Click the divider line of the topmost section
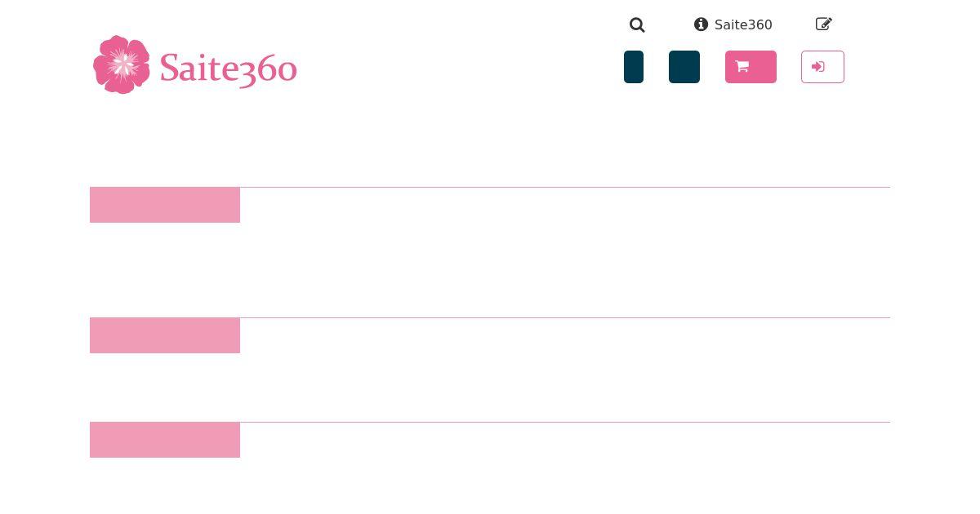Image resolution: width=980 pixels, height=514 pixels. [565, 187]
